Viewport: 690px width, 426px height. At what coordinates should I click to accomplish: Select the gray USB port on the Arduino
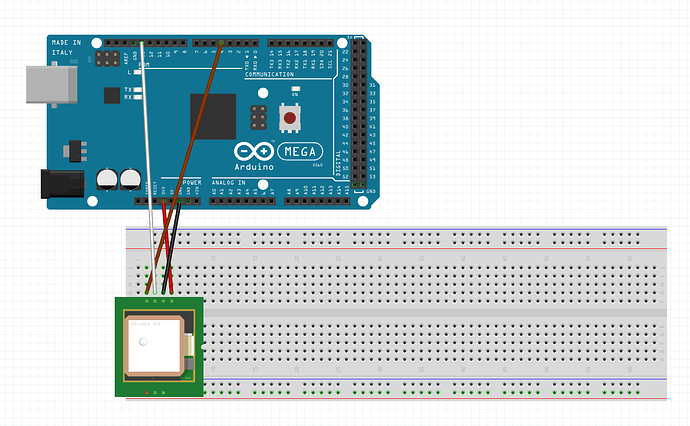click(51, 84)
